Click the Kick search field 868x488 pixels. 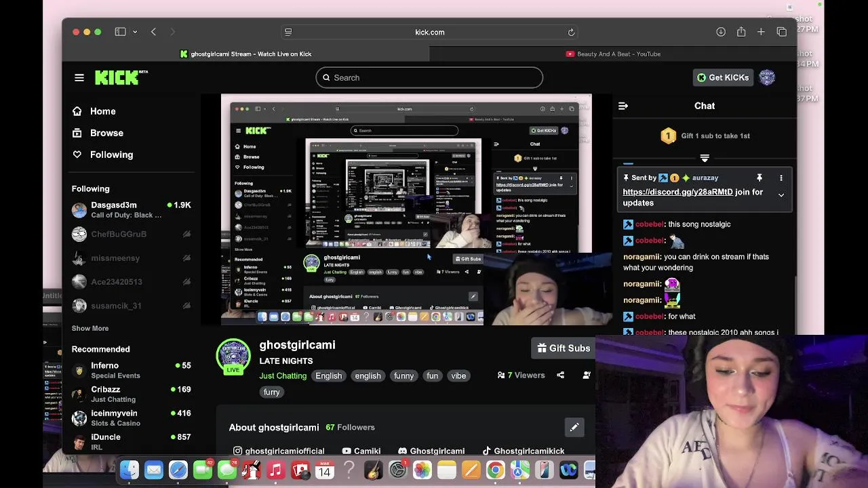[429, 77]
